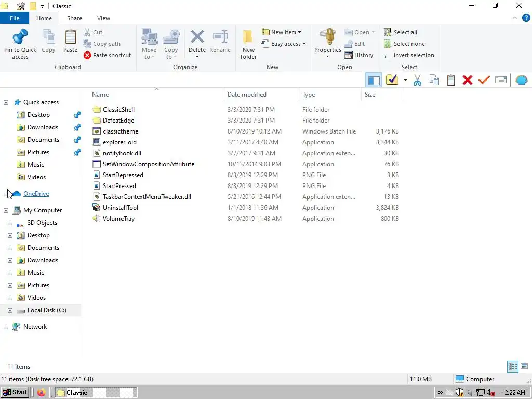Click clipboard Paste icon in lower toolbar
This screenshot has width=532, height=399.
(x=451, y=81)
